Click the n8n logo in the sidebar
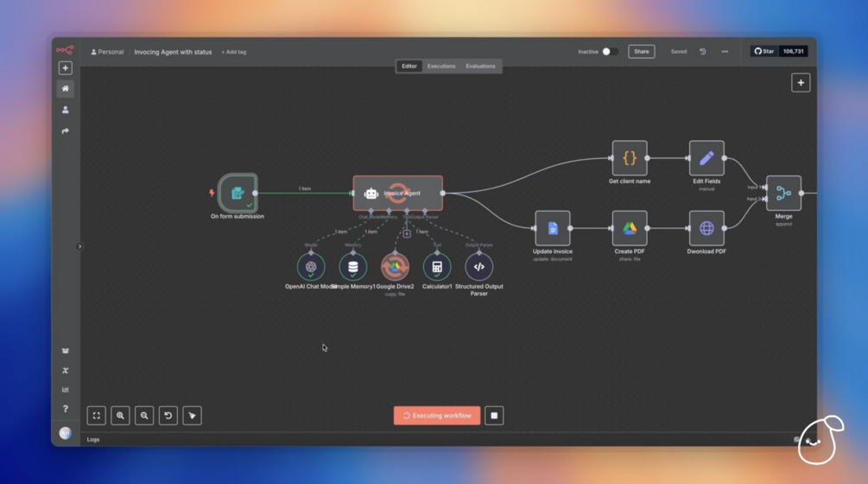Image resolution: width=868 pixels, height=484 pixels. click(65, 50)
